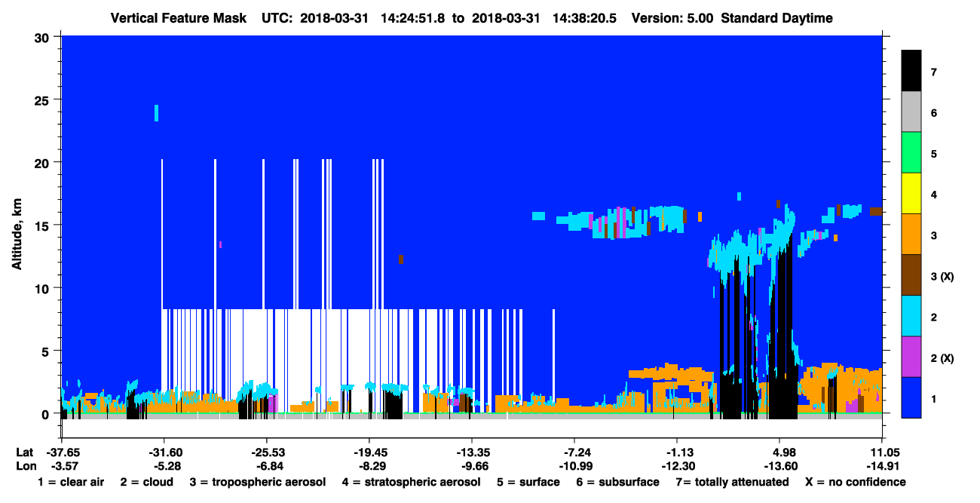Click the latitude value -7.24

tap(574, 452)
